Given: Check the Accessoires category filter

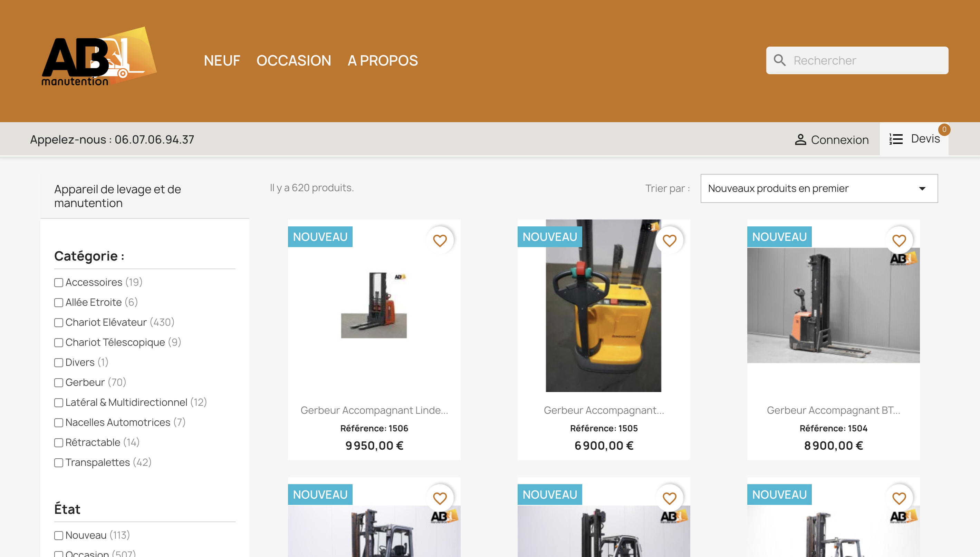Looking at the screenshot, I should (x=59, y=283).
